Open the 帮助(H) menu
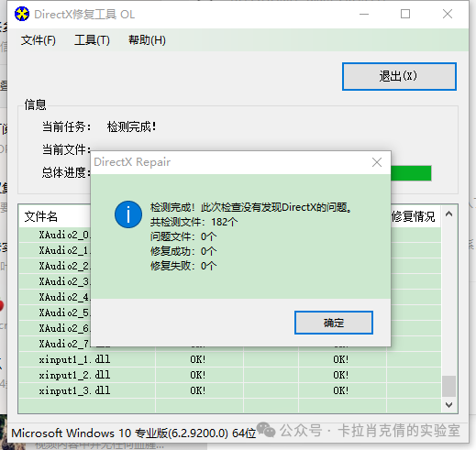This screenshot has height=450, width=476. [x=147, y=40]
